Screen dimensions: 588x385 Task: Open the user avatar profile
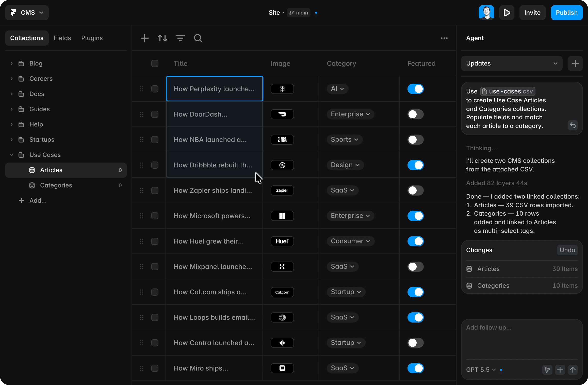pyautogui.click(x=486, y=13)
